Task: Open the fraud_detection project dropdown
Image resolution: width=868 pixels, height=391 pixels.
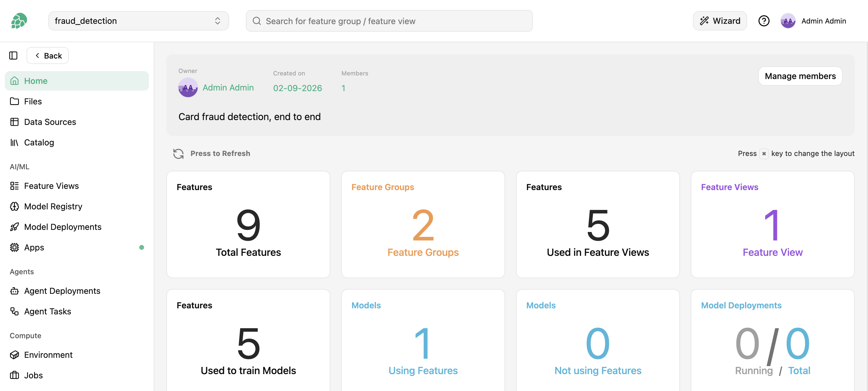Action: tap(139, 21)
